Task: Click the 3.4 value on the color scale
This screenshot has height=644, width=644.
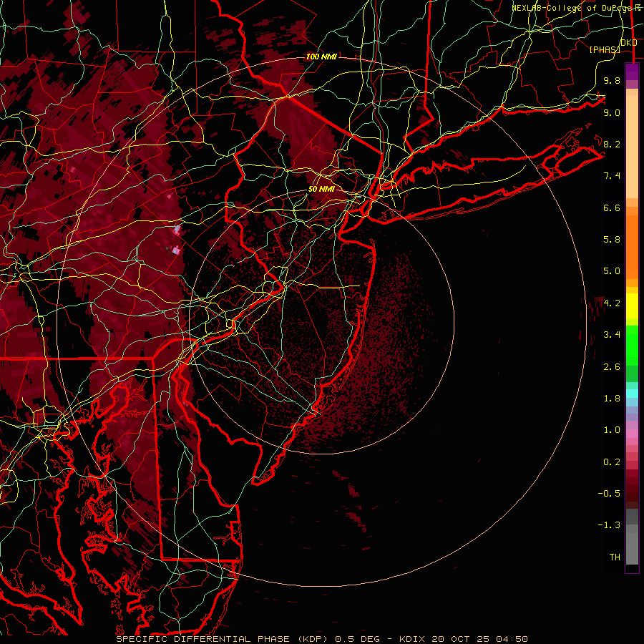Action: [612, 335]
